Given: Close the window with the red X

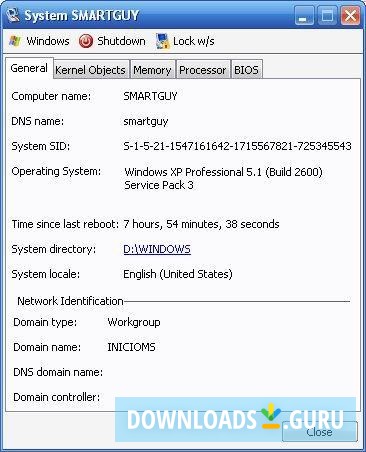Looking at the screenshot, I should pos(350,16).
